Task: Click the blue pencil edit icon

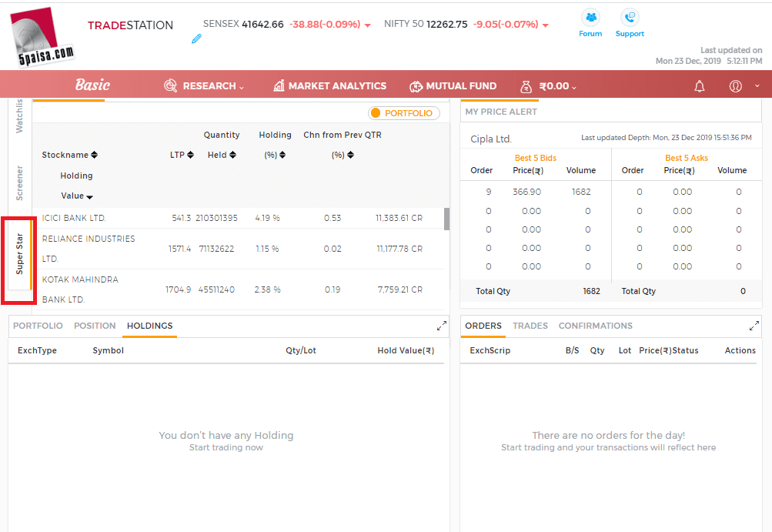Action: point(196,38)
